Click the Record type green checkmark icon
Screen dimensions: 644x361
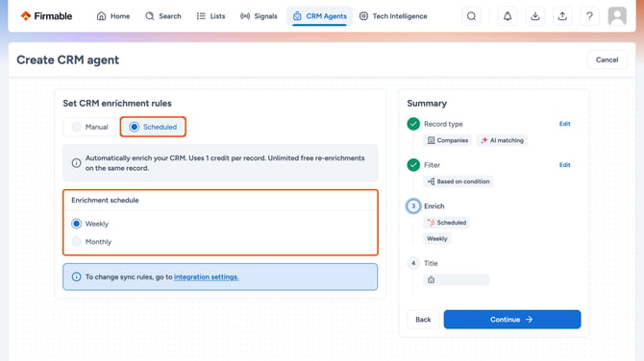(x=413, y=124)
